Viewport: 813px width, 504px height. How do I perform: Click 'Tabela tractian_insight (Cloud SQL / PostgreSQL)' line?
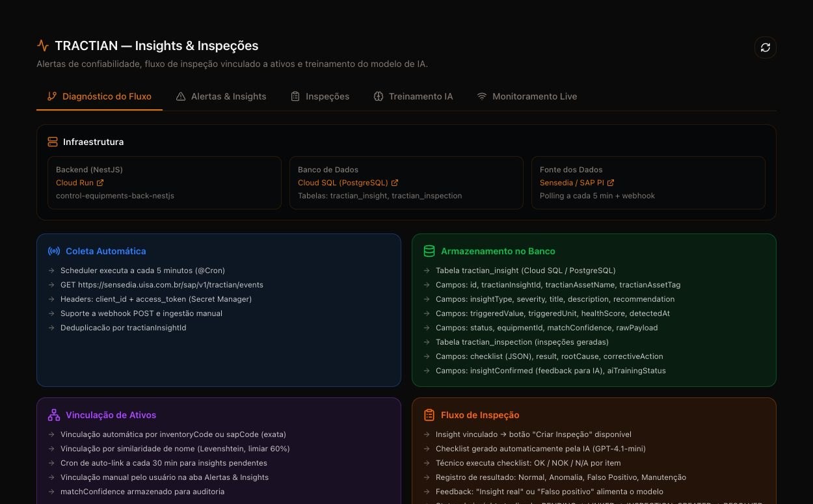pyautogui.click(x=526, y=271)
